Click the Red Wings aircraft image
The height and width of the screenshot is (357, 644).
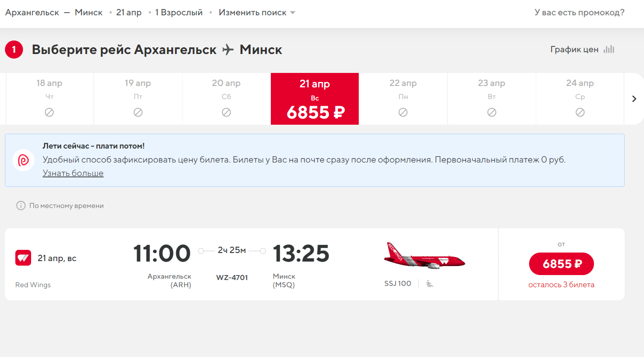424,256
